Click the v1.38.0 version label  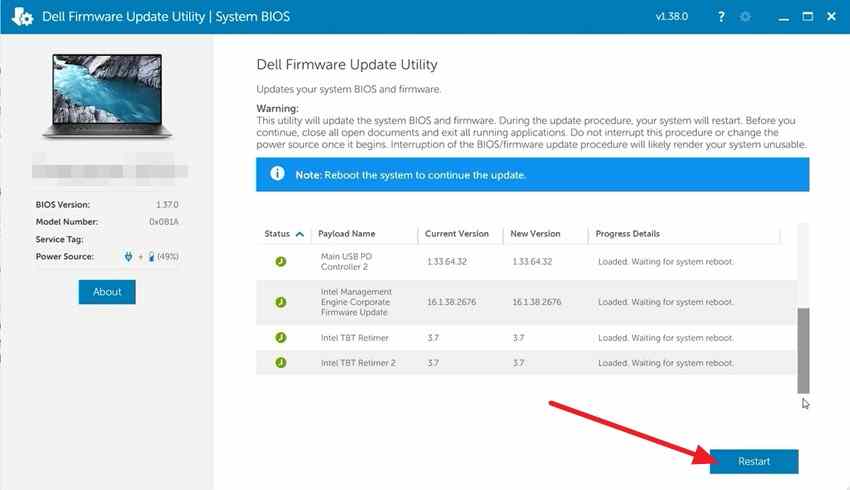[x=672, y=17]
